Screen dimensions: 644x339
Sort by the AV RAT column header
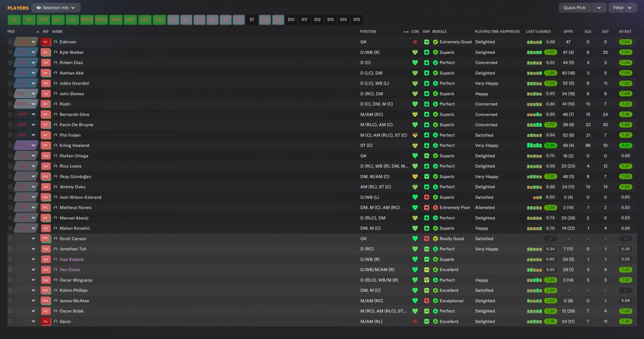(x=625, y=32)
